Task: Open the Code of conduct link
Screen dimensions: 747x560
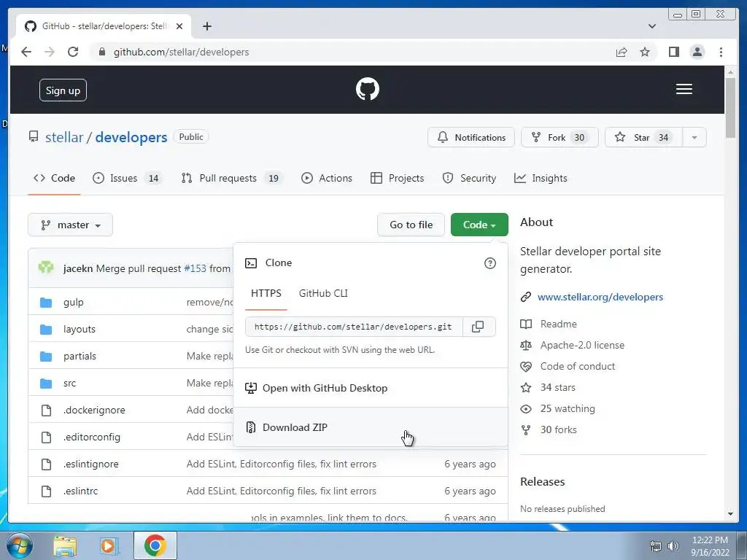Action: [578, 366]
